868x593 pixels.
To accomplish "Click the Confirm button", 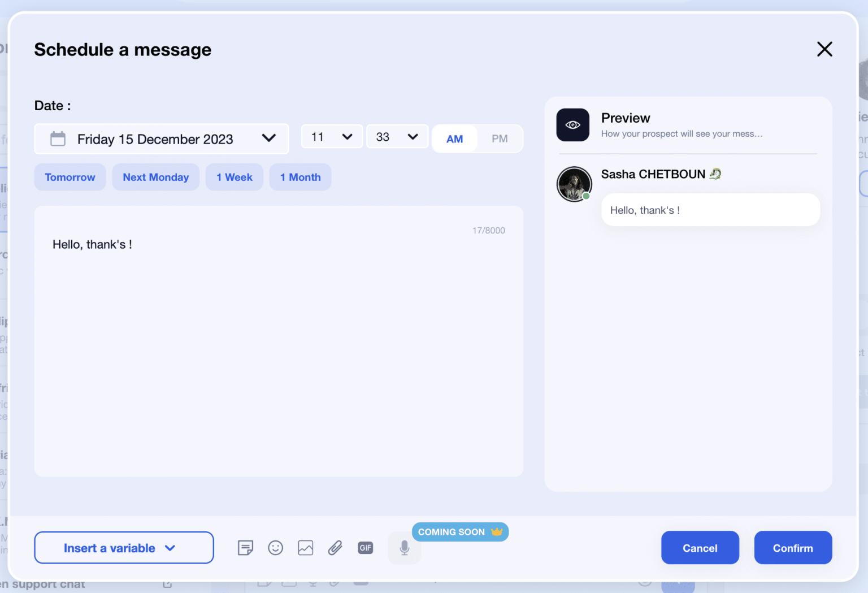I will coord(793,548).
